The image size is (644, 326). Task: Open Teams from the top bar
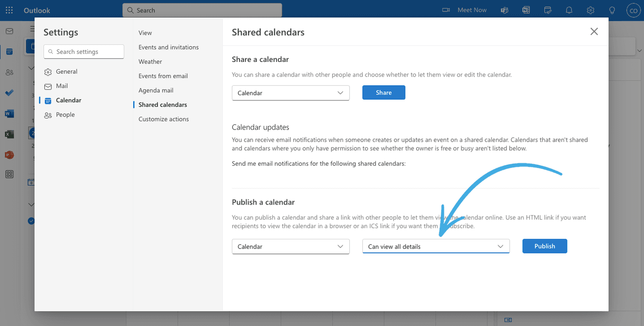(x=504, y=10)
